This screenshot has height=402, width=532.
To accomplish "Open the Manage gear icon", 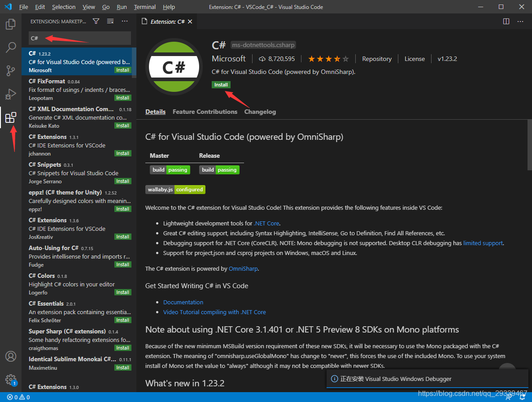I will pyautogui.click(x=10, y=380).
